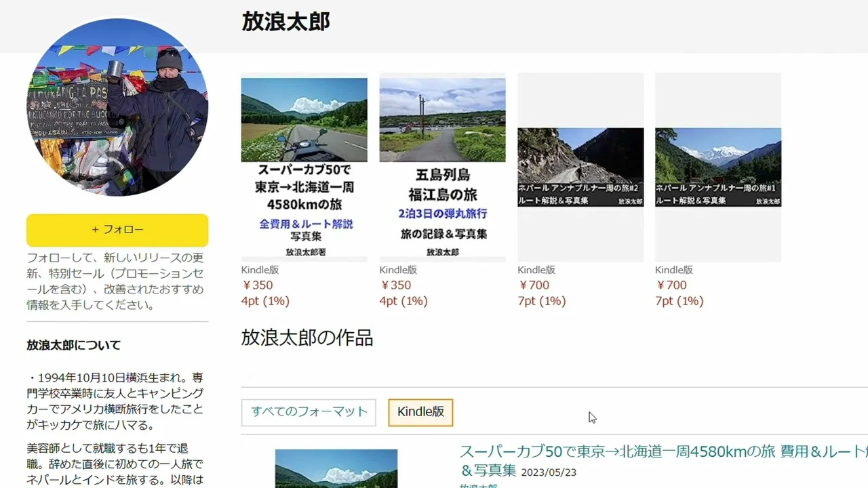Image resolution: width=868 pixels, height=488 pixels.
Task: Click the author profile photo
Action: (x=117, y=107)
